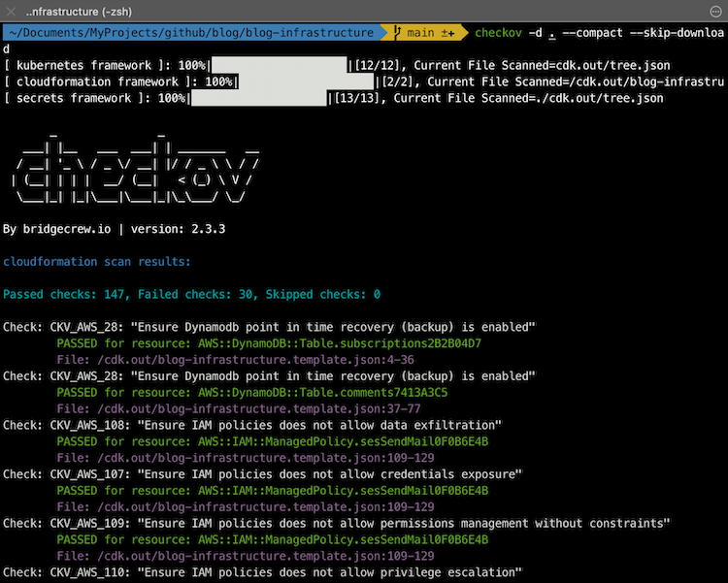The image size is (728, 583).
Task: Click the "--compact" flag in the command
Action: (x=592, y=32)
